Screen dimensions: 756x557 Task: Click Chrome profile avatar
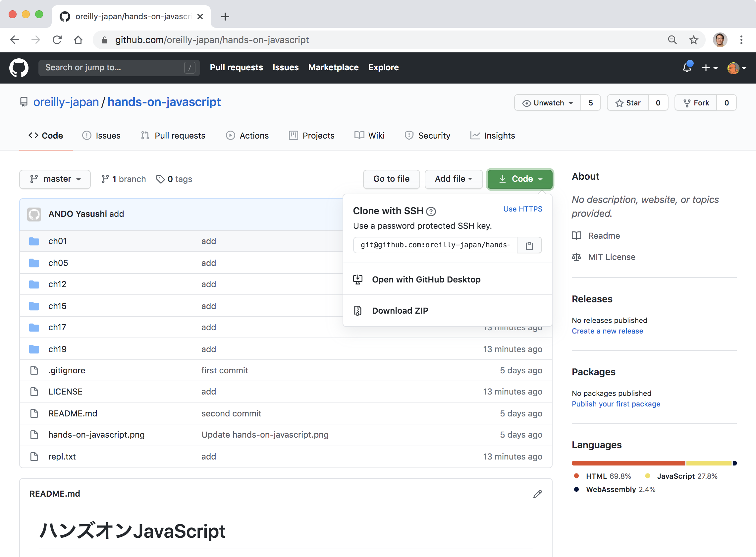tap(720, 40)
